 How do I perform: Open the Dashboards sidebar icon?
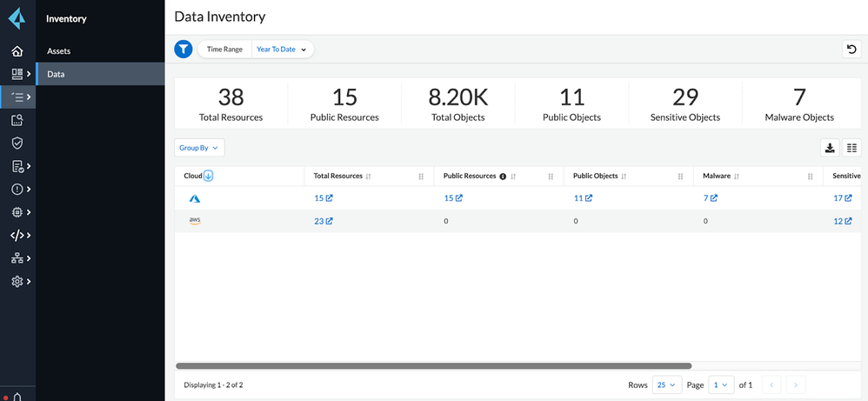coord(17,74)
